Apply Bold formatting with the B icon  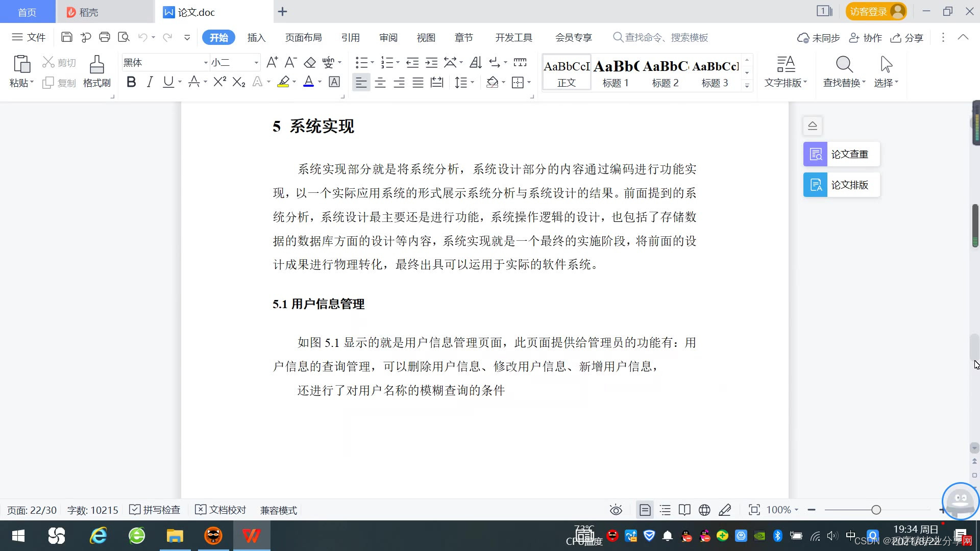(131, 82)
